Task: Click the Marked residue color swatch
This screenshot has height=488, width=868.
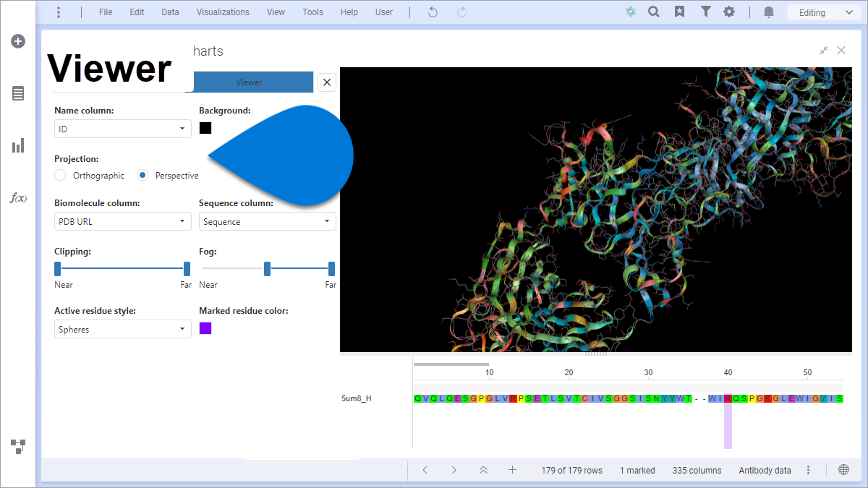Action: coord(205,328)
